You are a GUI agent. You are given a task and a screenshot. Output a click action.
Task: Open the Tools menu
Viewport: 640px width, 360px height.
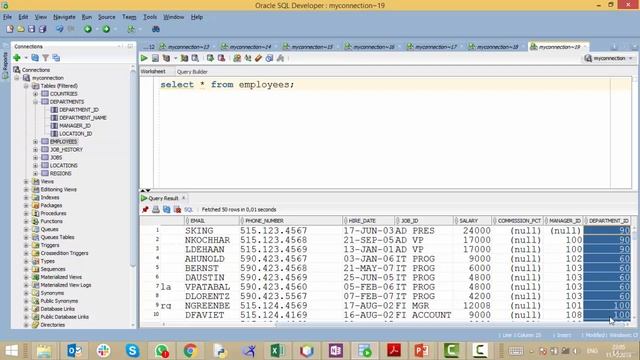click(150, 17)
